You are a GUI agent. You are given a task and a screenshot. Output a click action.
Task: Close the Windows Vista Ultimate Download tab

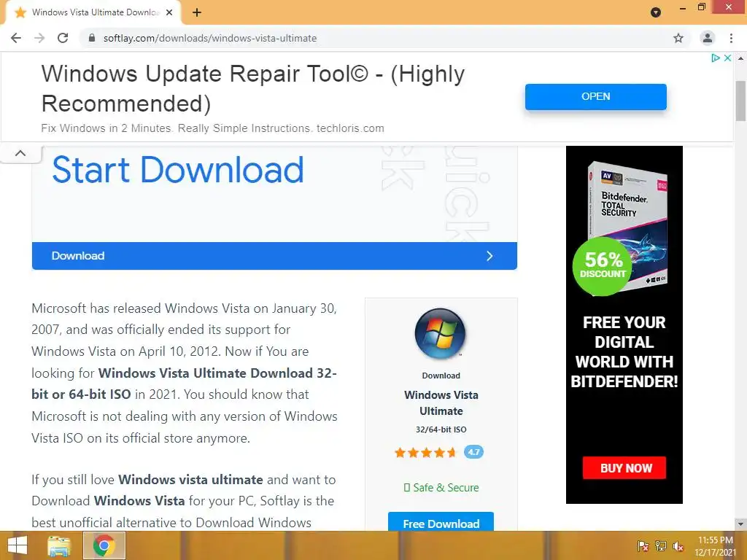pyautogui.click(x=169, y=13)
